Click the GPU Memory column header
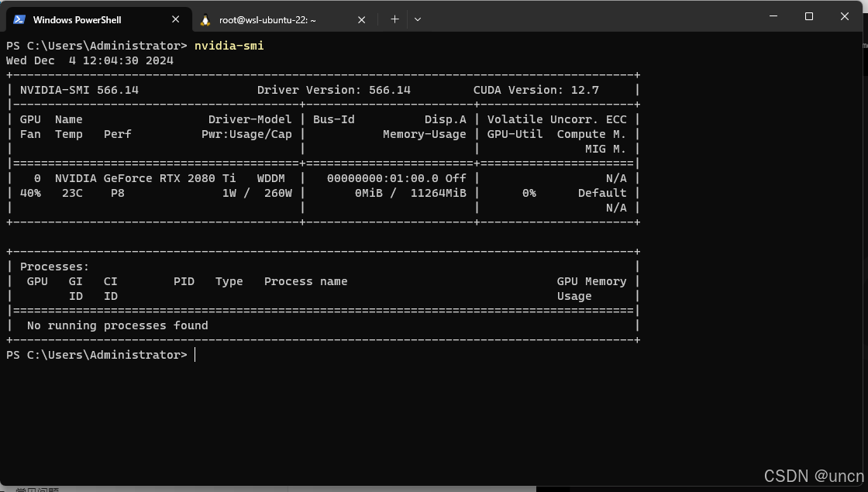The width and height of the screenshot is (868, 492). tap(592, 282)
